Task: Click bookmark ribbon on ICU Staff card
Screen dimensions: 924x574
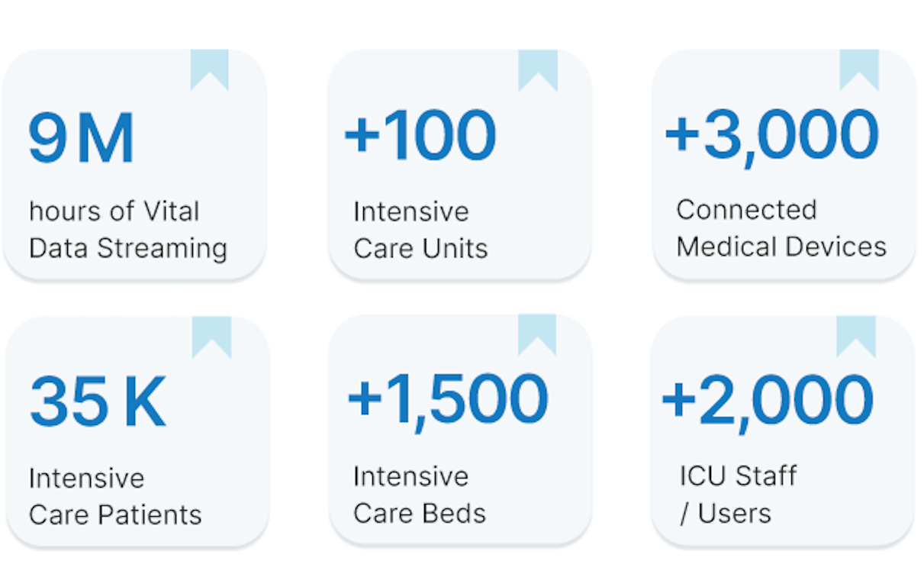Action: (x=856, y=337)
